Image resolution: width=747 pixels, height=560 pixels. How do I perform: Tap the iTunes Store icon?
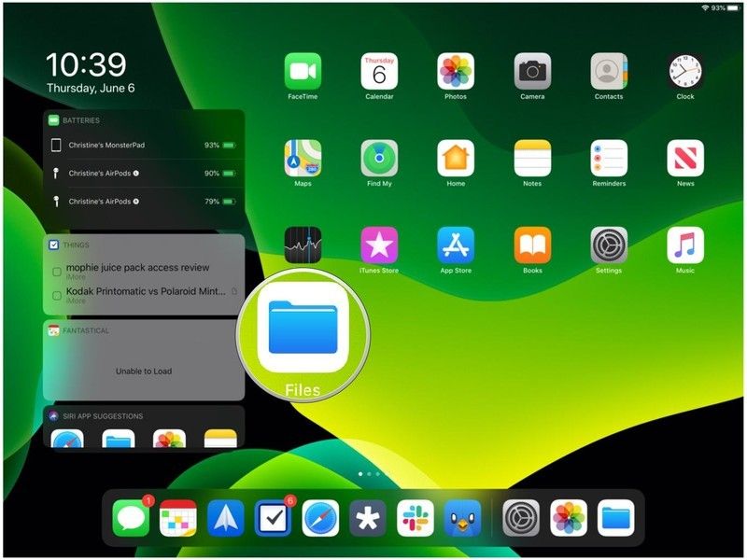point(379,245)
